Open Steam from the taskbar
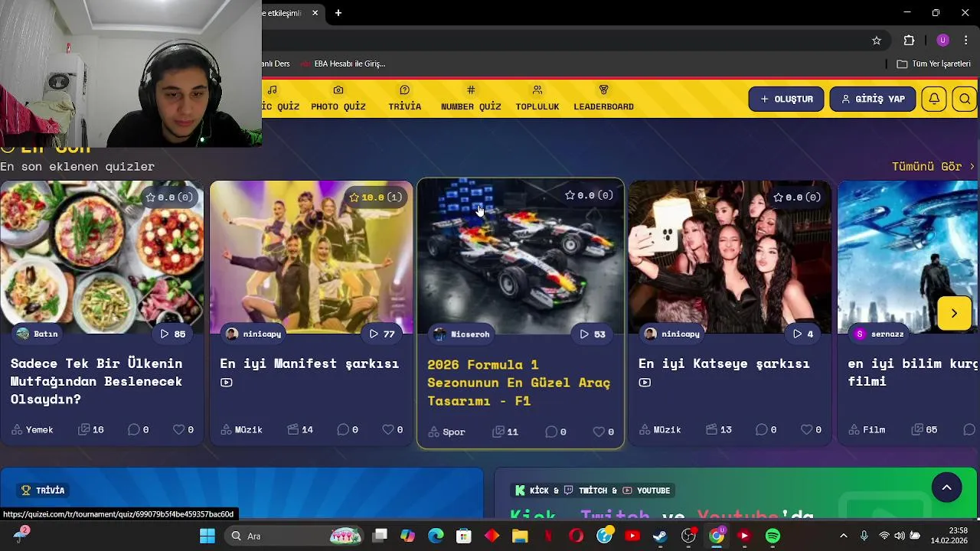Image resolution: width=980 pixels, height=551 pixels. (x=660, y=536)
